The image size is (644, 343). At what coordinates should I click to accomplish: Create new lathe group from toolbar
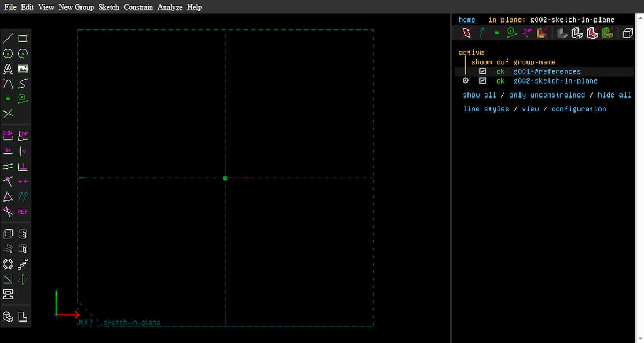[23, 234]
